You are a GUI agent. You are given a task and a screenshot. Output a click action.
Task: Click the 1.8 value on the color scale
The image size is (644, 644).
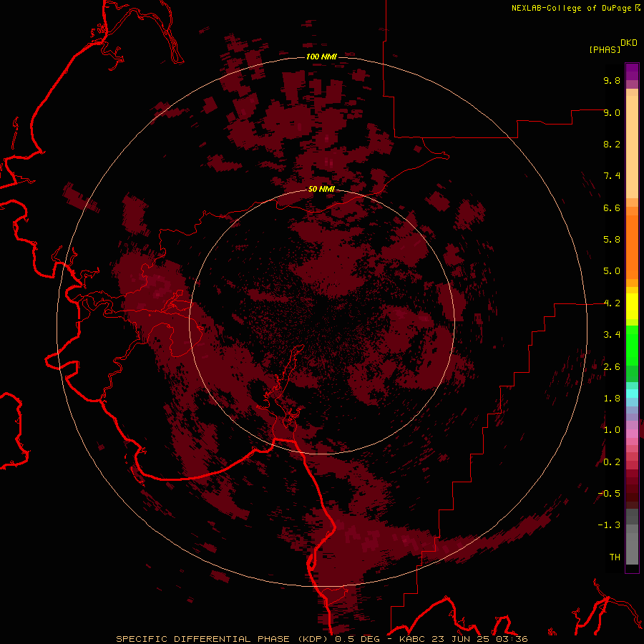612,399
